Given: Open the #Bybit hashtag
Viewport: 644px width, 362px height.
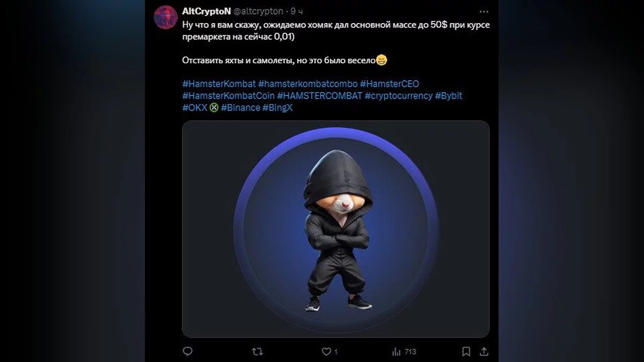Looking at the screenshot, I should tap(449, 96).
